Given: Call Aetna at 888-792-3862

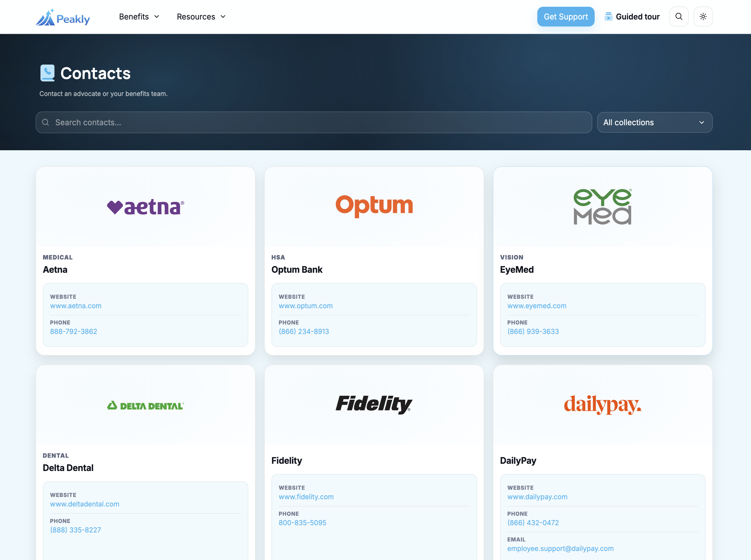Looking at the screenshot, I should (74, 331).
